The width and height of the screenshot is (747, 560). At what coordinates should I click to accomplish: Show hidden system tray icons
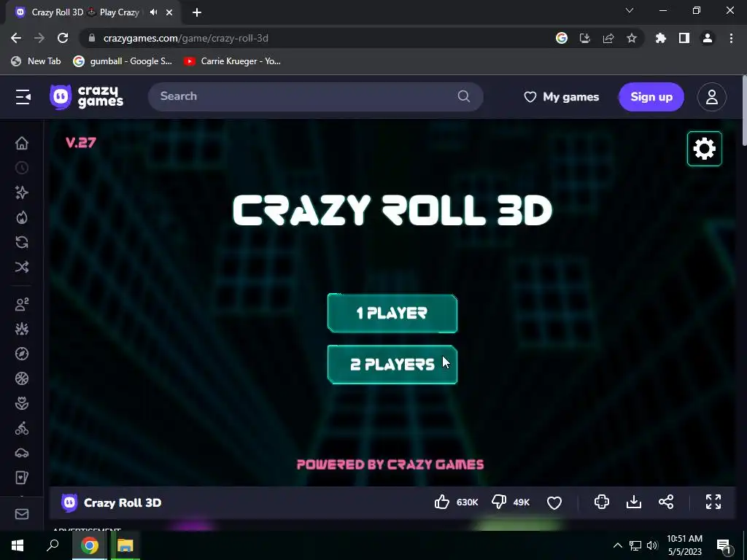pyautogui.click(x=617, y=545)
